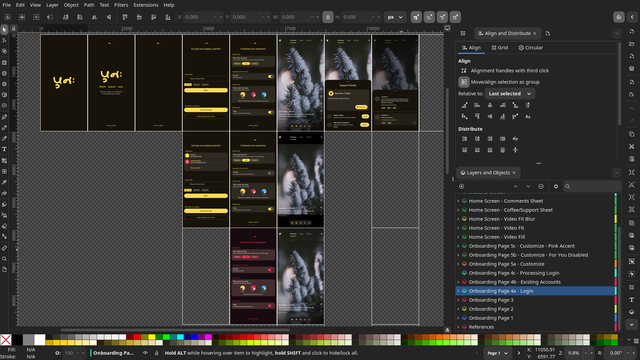640x360 pixels.
Task: Choose the Shape Builder tool
Action: (4, 51)
